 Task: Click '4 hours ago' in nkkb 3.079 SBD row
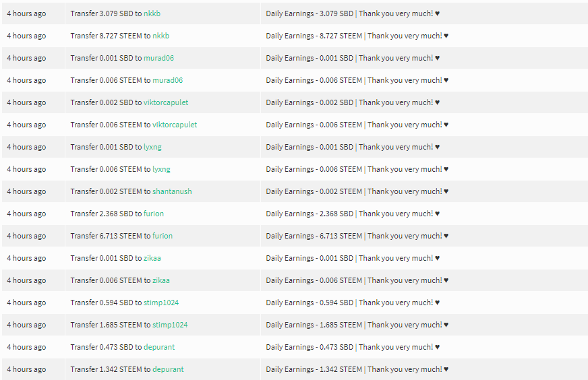click(x=26, y=14)
